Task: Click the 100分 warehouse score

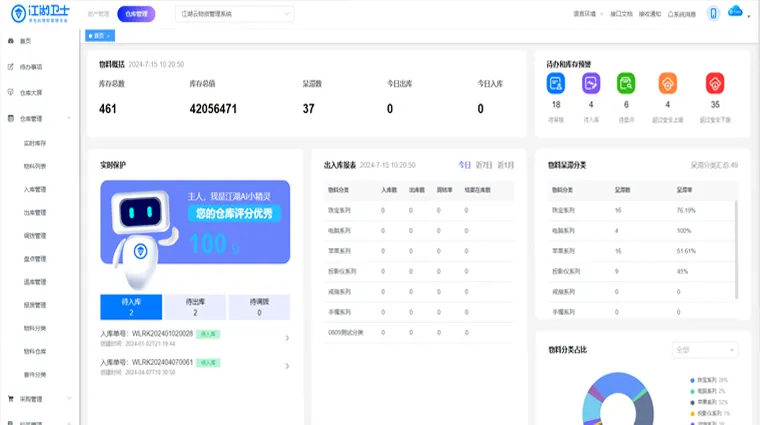Action: click(x=214, y=244)
